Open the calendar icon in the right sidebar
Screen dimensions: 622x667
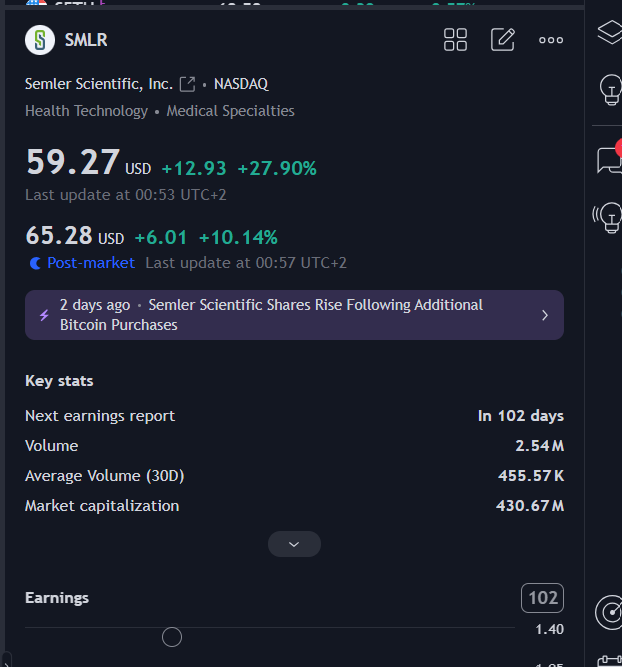(x=609, y=661)
